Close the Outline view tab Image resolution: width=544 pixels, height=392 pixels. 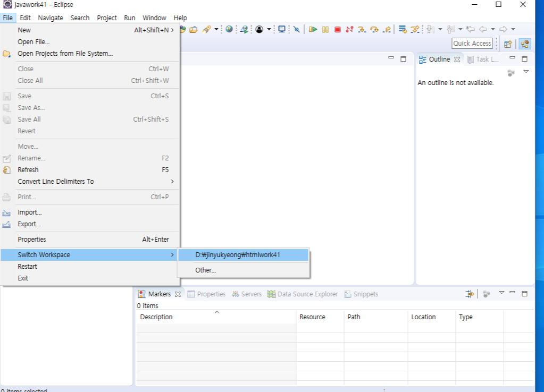457,59
